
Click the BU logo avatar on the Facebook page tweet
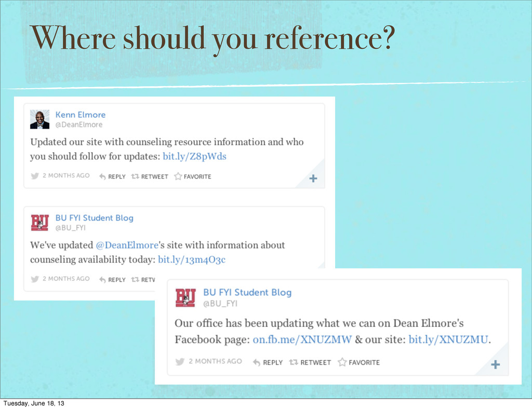(x=185, y=298)
